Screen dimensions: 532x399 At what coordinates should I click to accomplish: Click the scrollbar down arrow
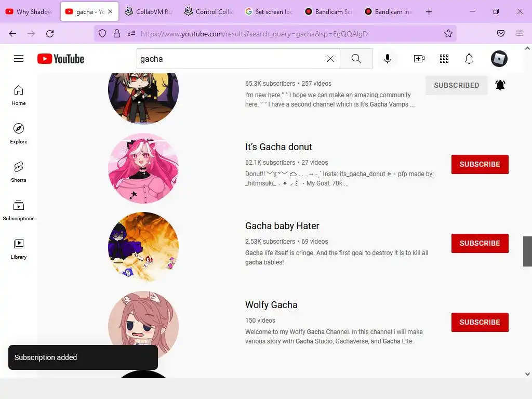(528, 374)
